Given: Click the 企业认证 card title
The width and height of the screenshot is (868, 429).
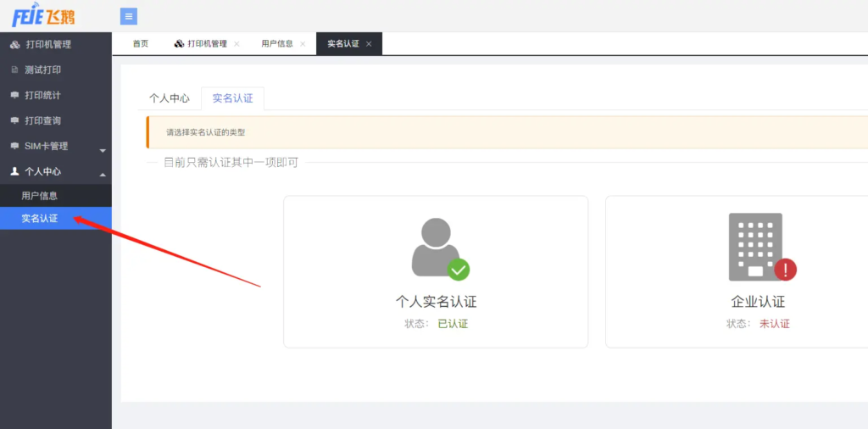Looking at the screenshot, I should point(758,302).
